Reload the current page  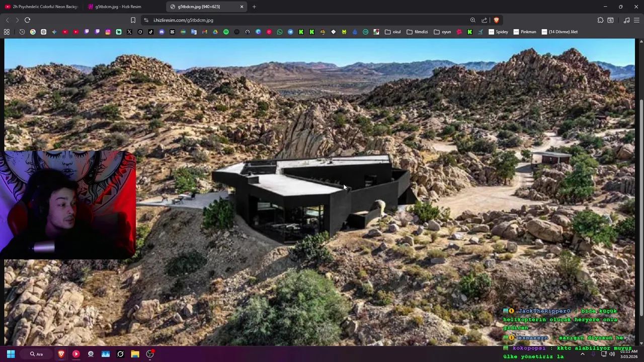click(x=27, y=20)
